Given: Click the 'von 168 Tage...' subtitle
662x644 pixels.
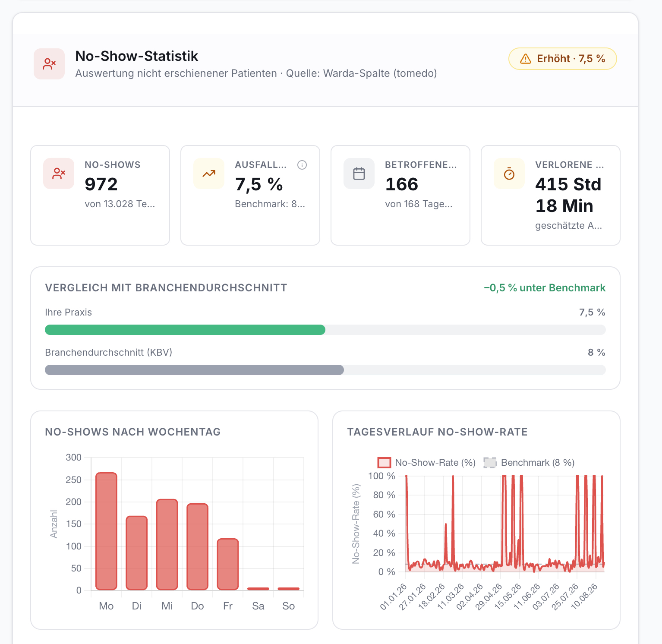Looking at the screenshot, I should 419,204.
